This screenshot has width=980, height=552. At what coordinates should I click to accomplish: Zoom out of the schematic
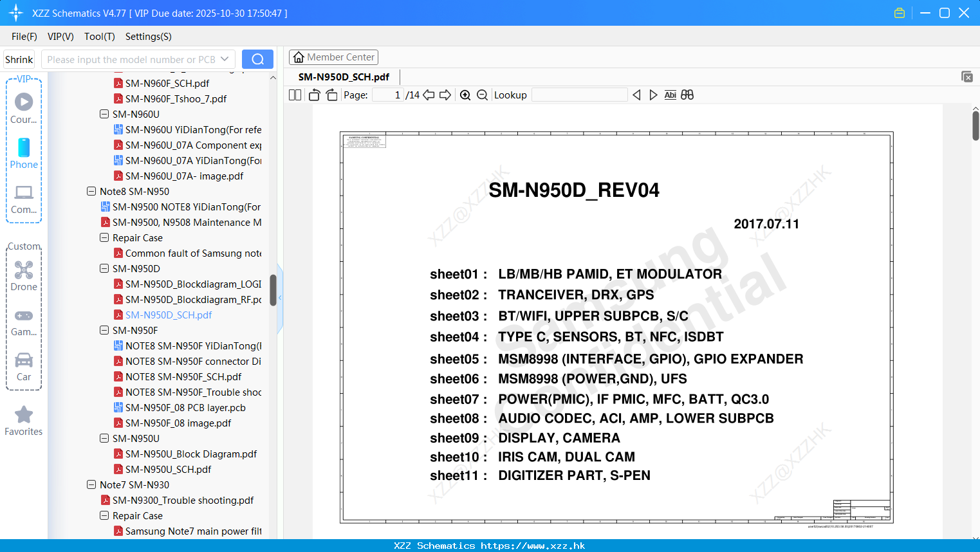click(482, 95)
